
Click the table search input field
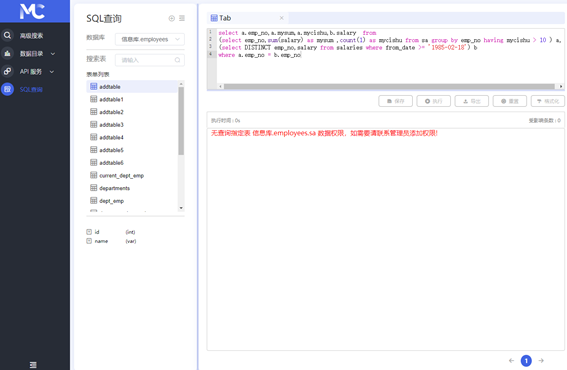150,60
